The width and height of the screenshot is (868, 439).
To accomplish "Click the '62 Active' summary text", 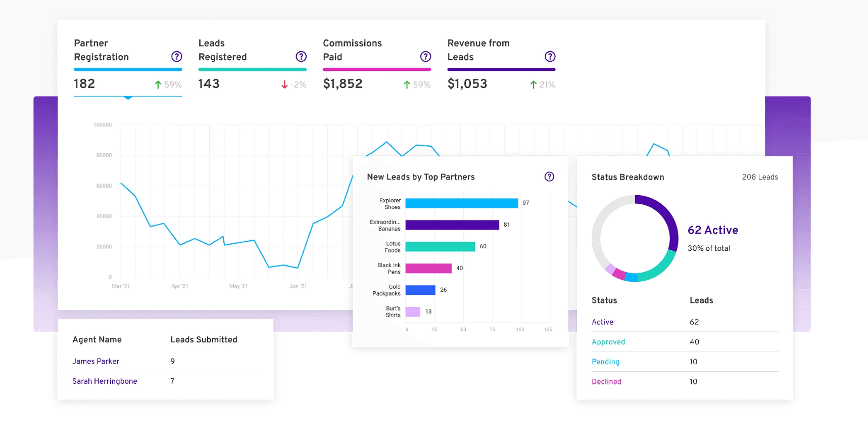I will 712,230.
